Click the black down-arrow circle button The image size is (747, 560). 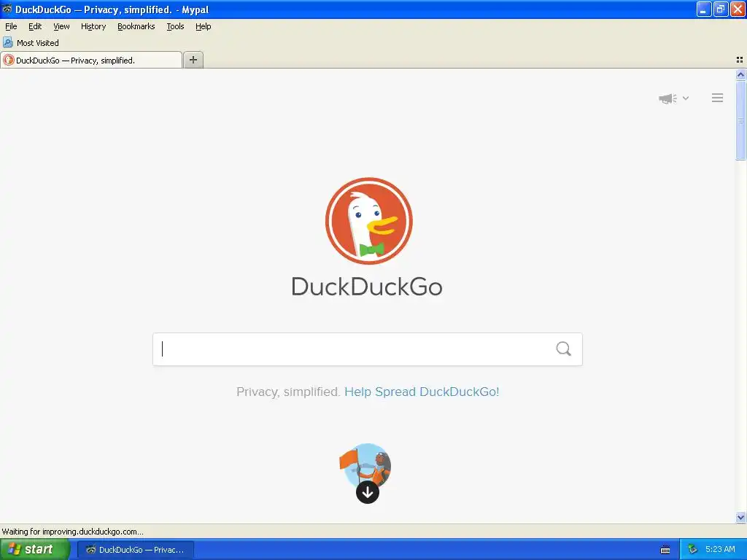click(368, 492)
